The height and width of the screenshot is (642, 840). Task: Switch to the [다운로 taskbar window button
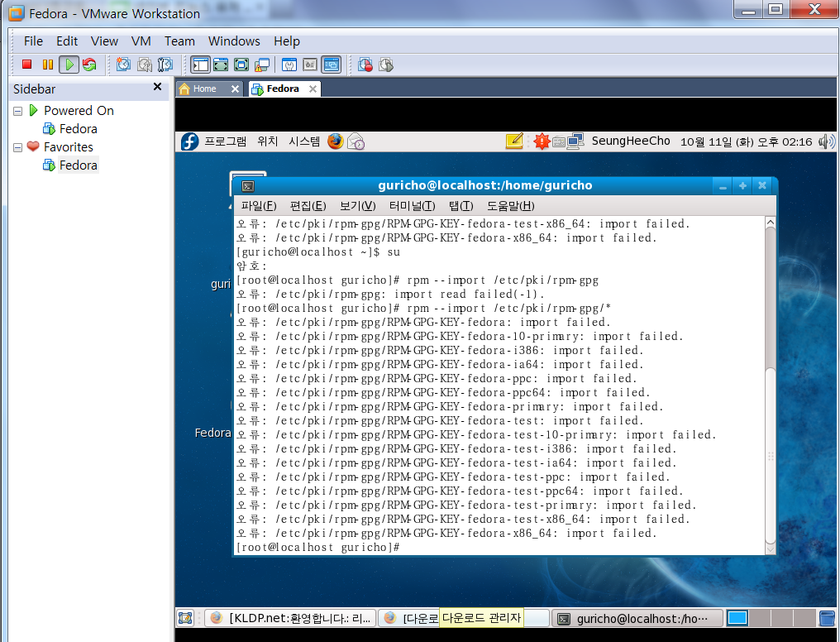[x=410, y=618]
